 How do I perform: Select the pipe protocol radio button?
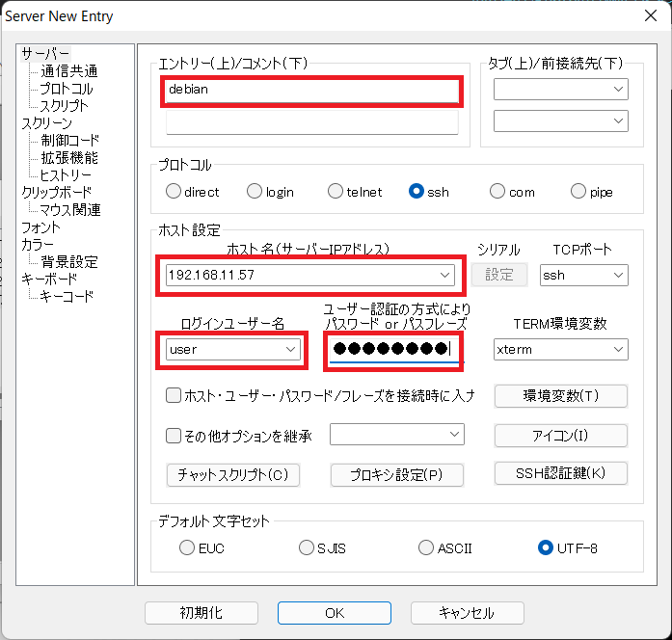[x=578, y=191]
